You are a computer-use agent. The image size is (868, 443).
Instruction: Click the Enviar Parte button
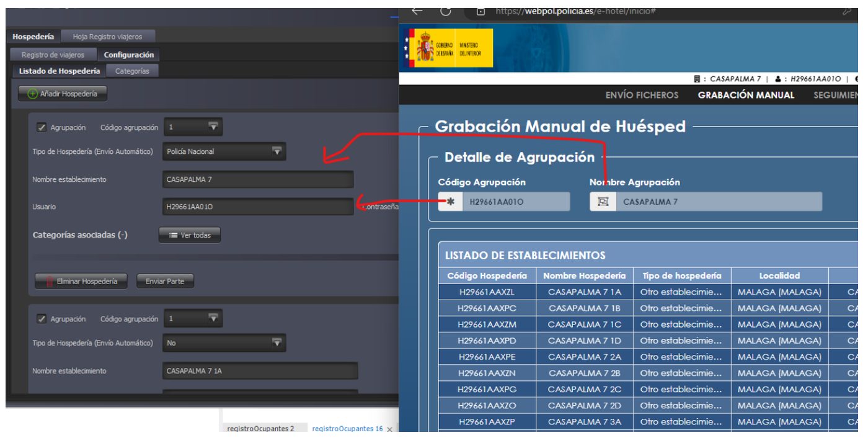[x=165, y=282]
